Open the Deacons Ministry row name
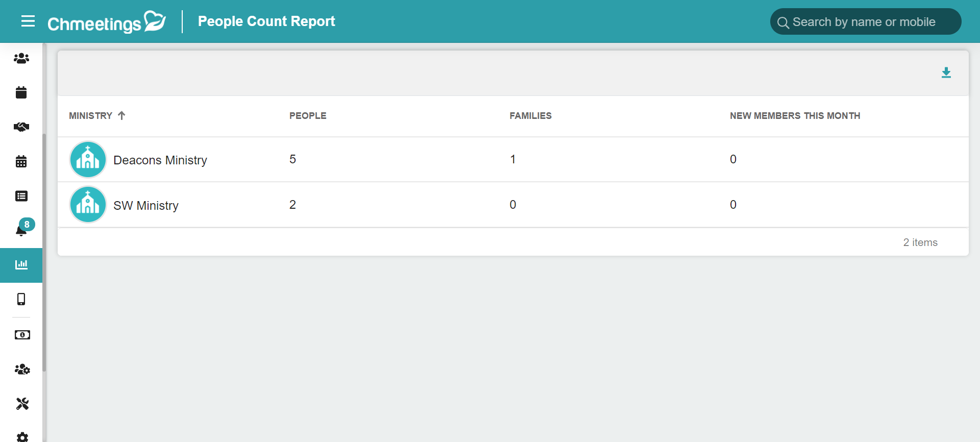Screen dimensions: 980x442 [x=160, y=160]
